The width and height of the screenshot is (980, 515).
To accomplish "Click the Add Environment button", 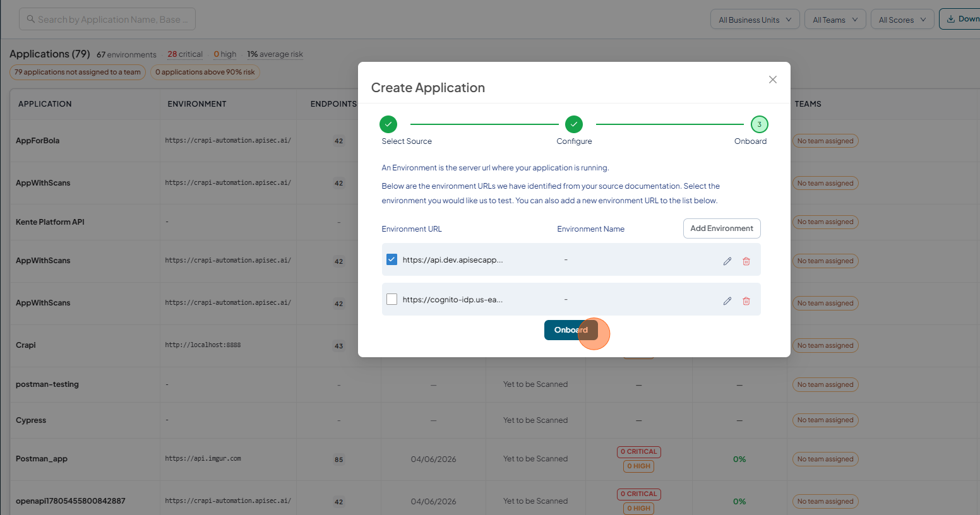I will [x=722, y=228].
